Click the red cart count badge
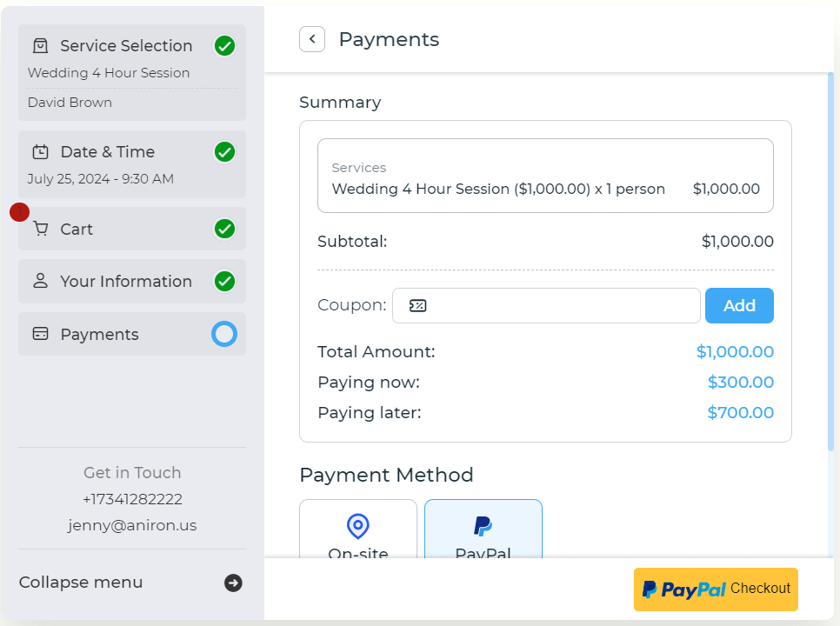 (x=19, y=212)
